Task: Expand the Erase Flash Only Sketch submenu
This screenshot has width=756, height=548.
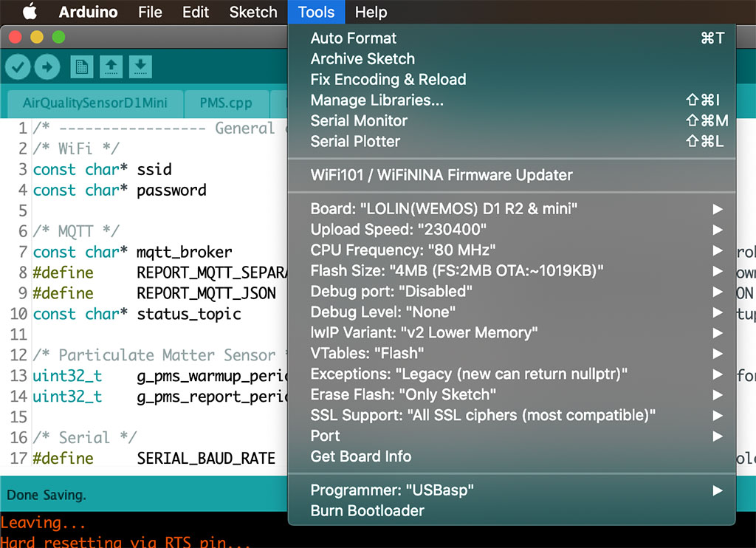Action: (x=512, y=394)
